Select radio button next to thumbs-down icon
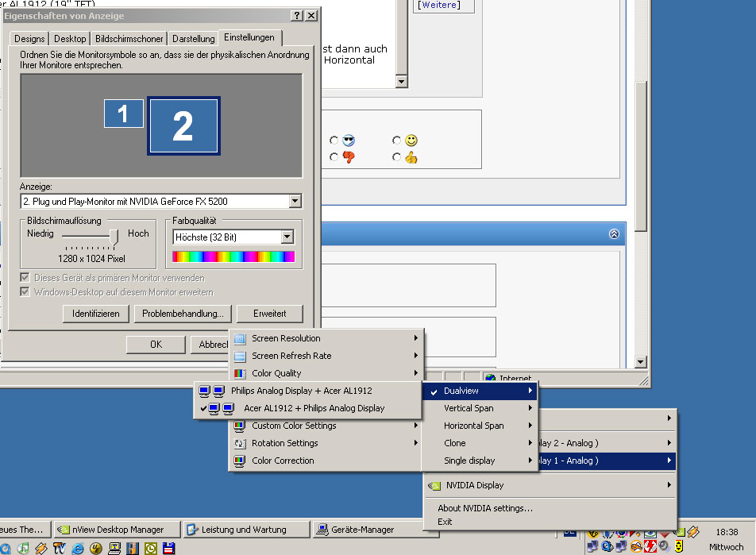 click(334, 157)
